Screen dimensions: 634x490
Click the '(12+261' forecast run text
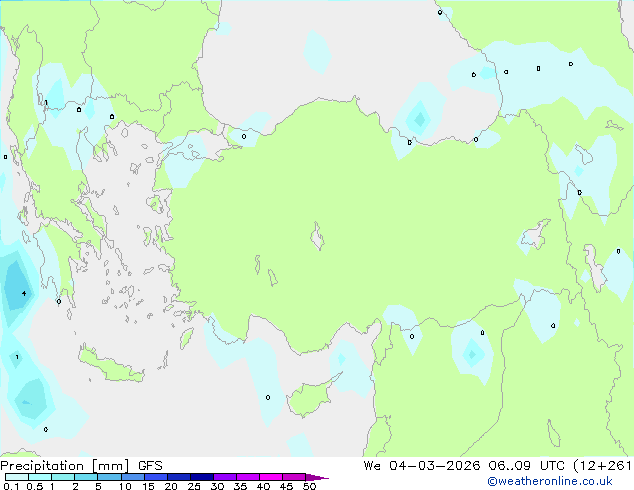click(602, 466)
